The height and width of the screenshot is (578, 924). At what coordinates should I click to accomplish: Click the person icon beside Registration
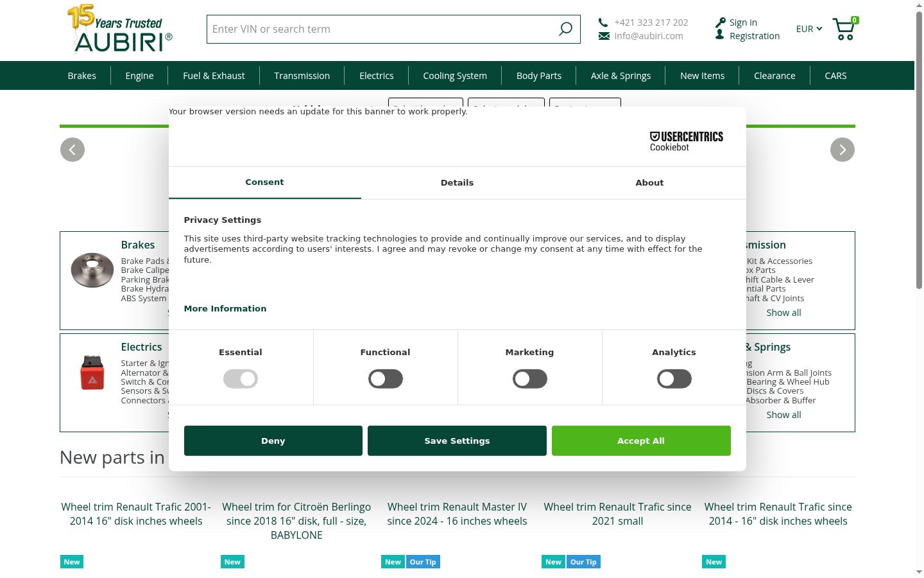tap(720, 35)
